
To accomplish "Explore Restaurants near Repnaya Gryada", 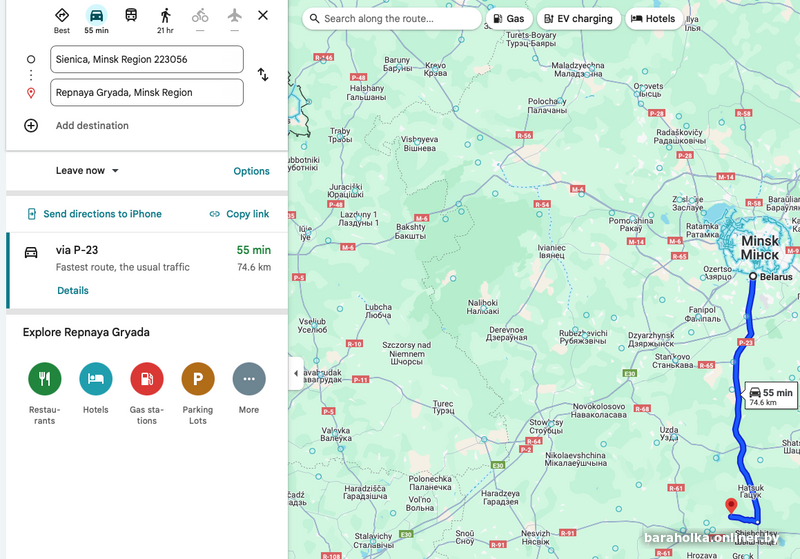I will (44, 379).
